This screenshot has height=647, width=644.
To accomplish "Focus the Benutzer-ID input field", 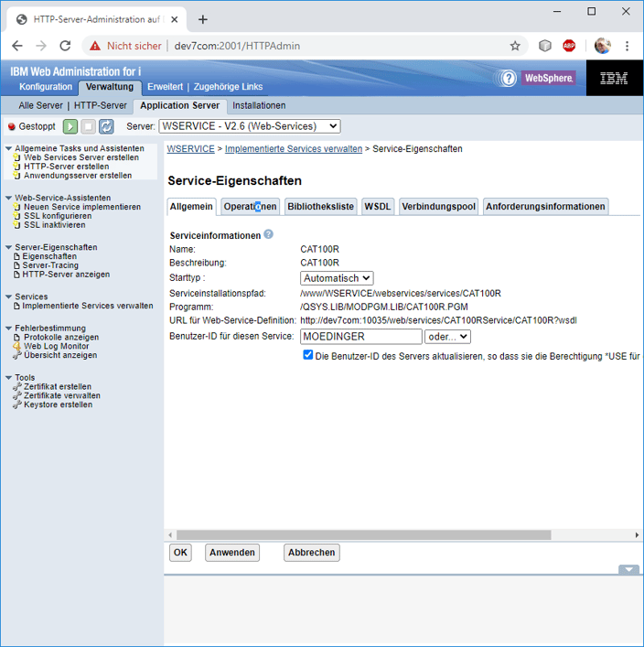I will pos(361,337).
